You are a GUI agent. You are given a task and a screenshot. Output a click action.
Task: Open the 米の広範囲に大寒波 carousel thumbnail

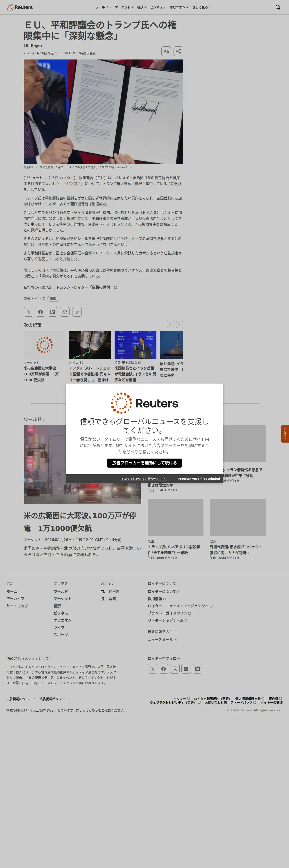click(x=44, y=345)
